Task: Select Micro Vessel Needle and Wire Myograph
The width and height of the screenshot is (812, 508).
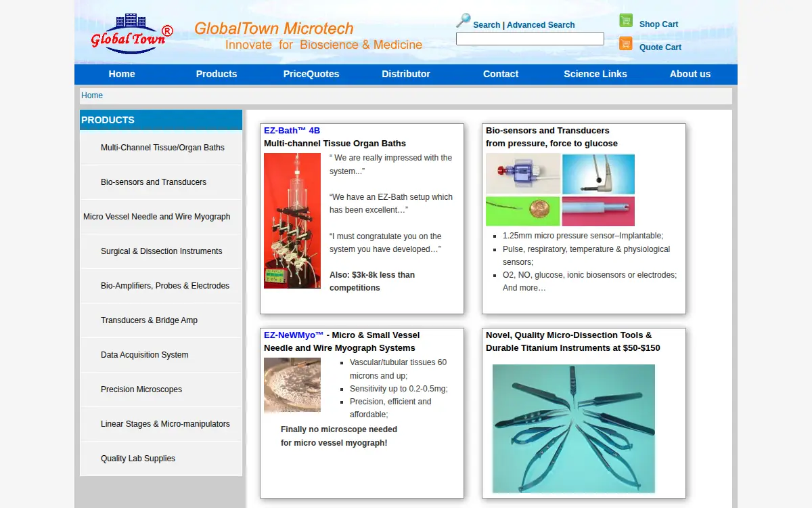Action: pos(161,217)
